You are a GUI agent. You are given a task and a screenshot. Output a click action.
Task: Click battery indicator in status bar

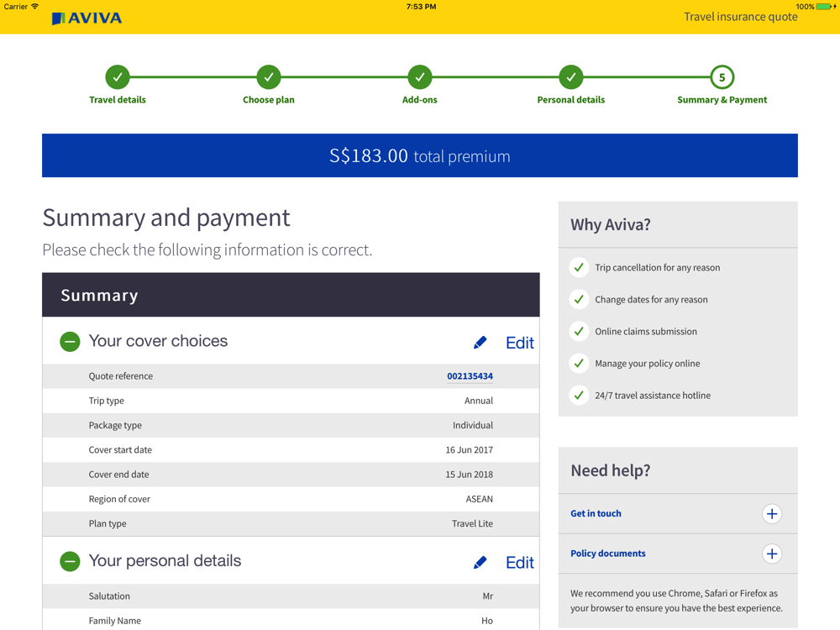825,7
